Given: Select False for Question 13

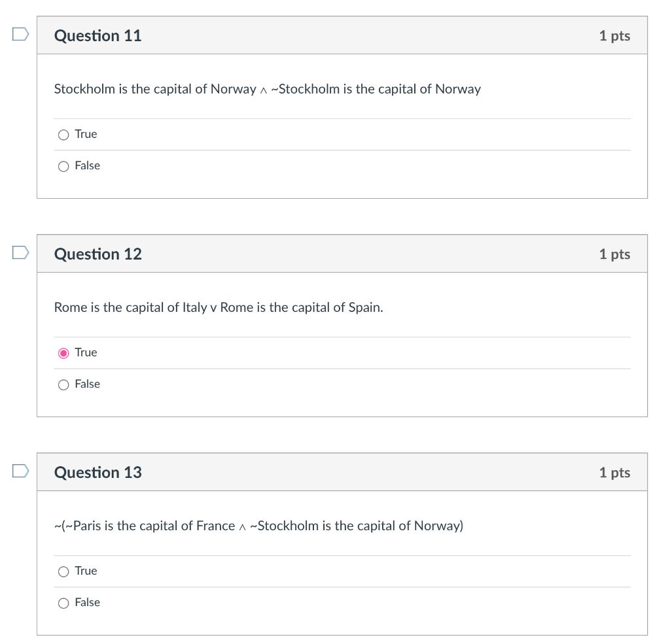Looking at the screenshot, I should (63, 603).
